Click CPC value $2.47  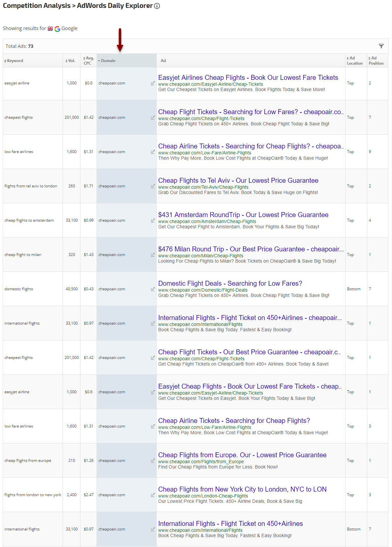[89, 495]
